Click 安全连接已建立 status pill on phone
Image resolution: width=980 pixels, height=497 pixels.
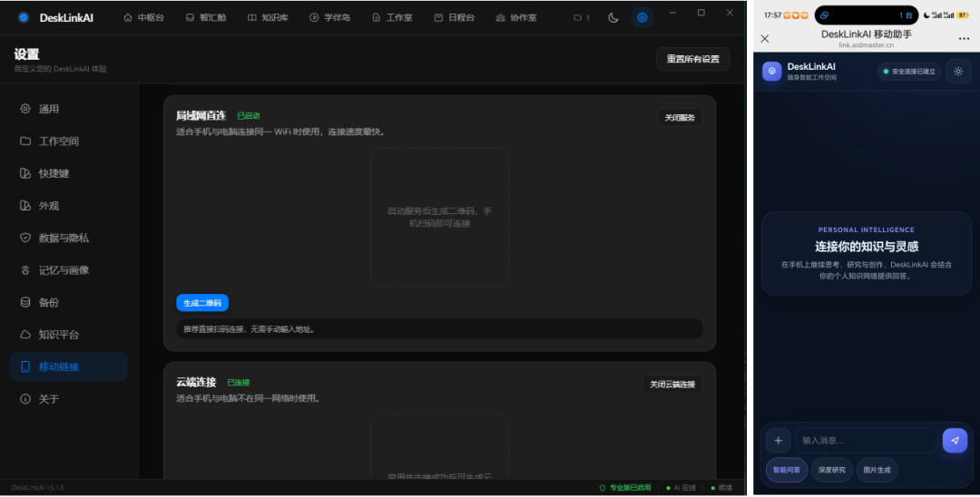[909, 71]
